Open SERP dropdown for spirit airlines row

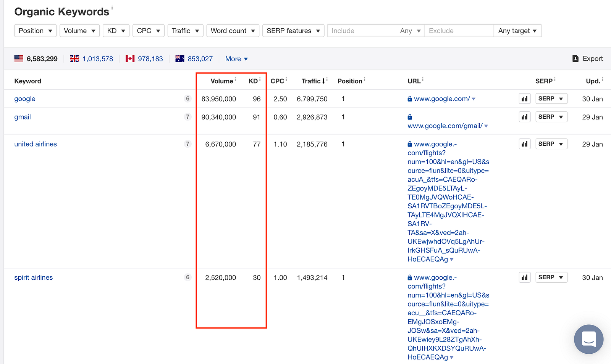click(x=551, y=277)
